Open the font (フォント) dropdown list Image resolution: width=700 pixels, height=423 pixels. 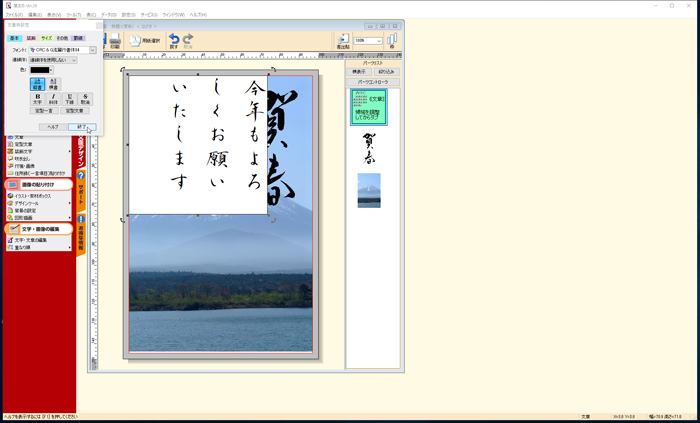(x=93, y=49)
